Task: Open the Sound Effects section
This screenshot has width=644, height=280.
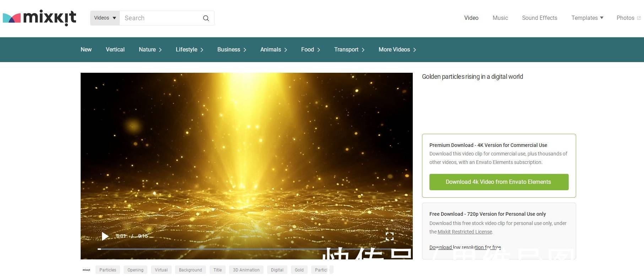Action: tap(540, 18)
